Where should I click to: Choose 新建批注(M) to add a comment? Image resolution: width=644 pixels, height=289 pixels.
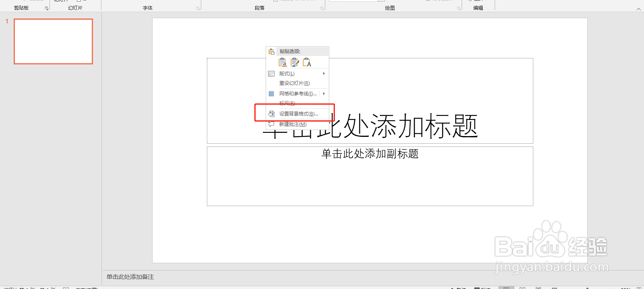[x=297, y=124]
